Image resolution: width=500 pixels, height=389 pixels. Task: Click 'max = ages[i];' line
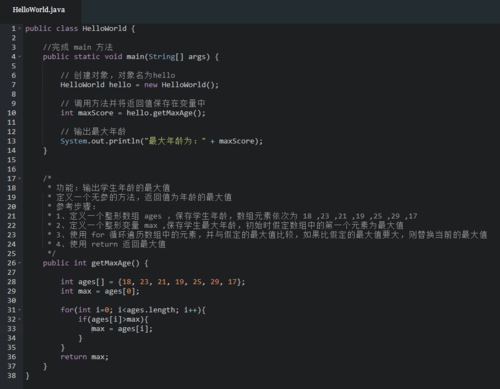pos(122,329)
